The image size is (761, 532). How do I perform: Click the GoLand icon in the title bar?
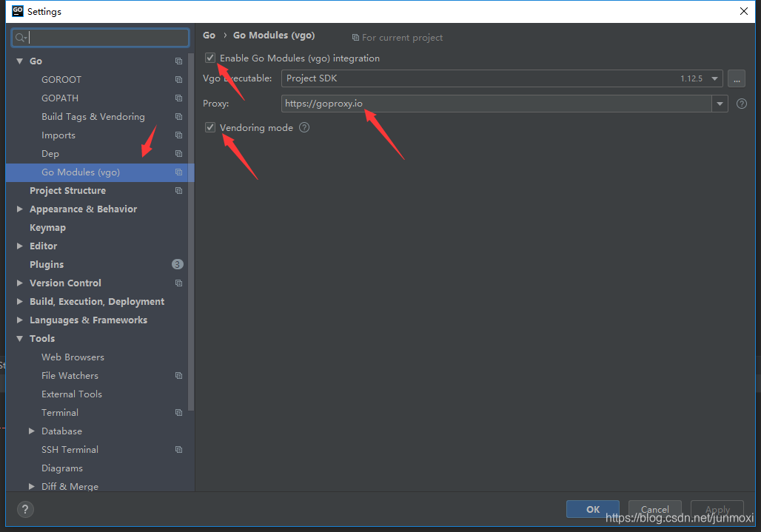18,11
